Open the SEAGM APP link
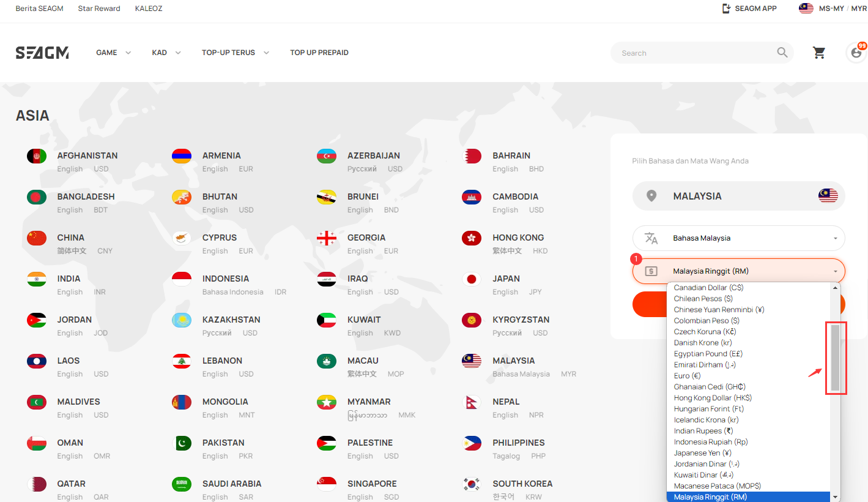The width and height of the screenshot is (868, 502). point(749,9)
